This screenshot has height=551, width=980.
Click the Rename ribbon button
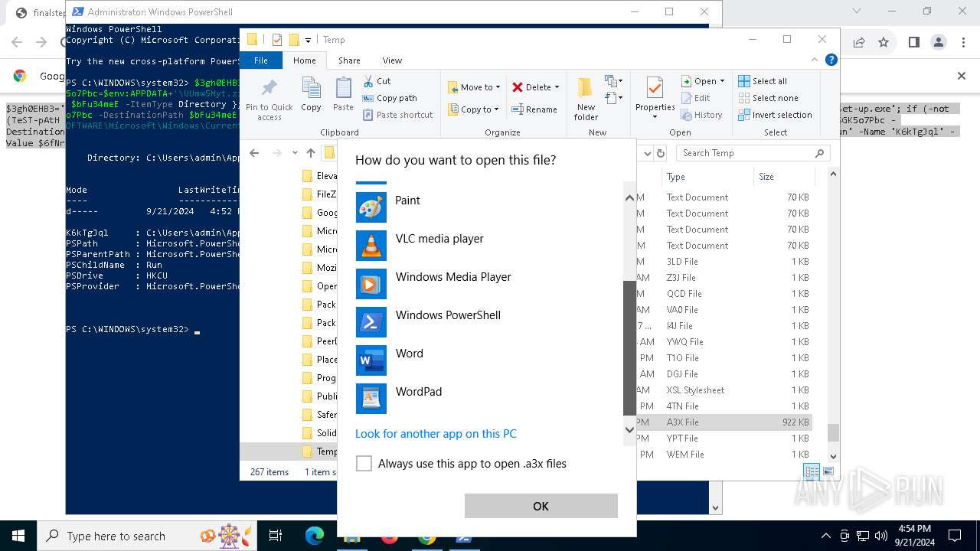[x=534, y=109]
